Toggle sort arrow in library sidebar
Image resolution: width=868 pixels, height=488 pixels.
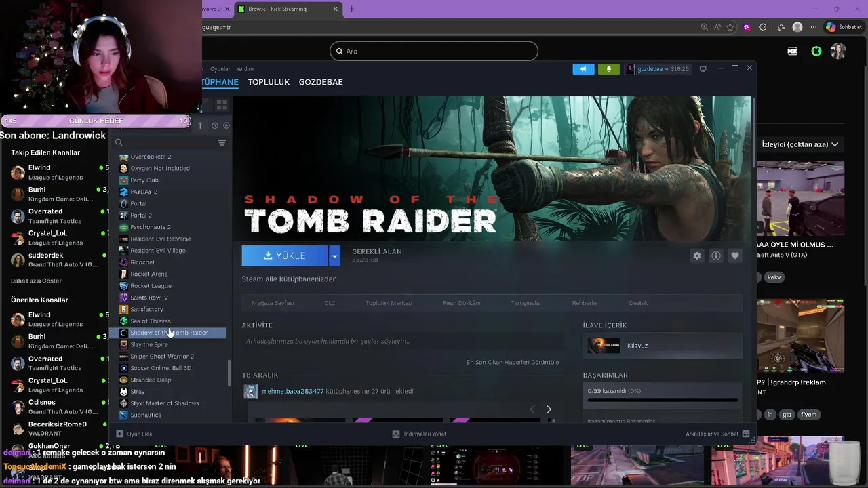click(200, 125)
